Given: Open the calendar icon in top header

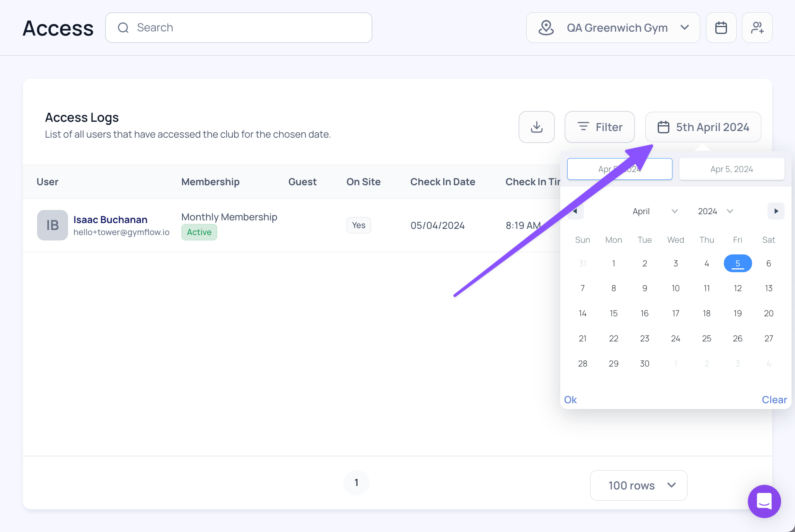Looking at the screenshot, I should point(721,28).
